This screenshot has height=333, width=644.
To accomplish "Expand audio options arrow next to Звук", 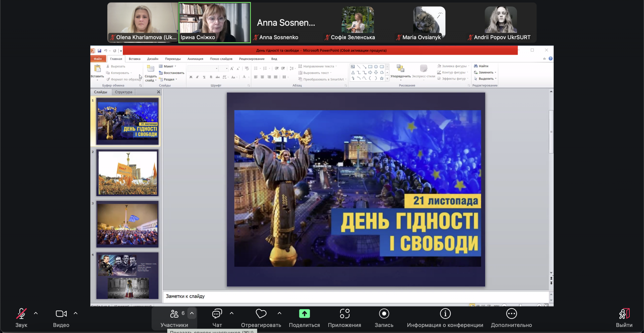I will [36, 313].
